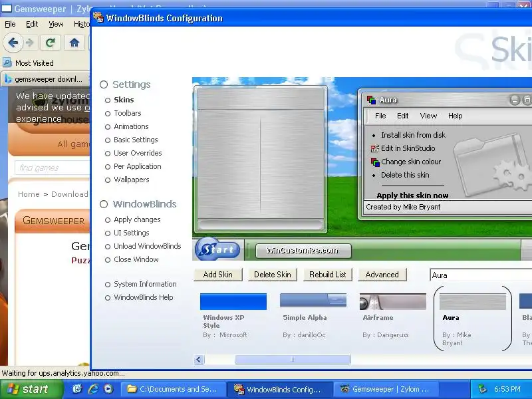Open File menu in Aura preview
Viewport: 532px width, 399px height.
pyautogui.click(x=380, y=116)
